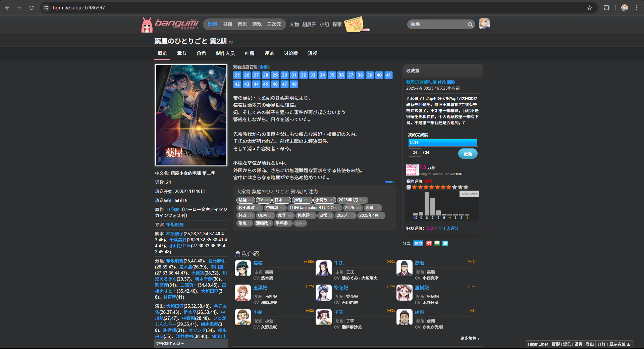Switch to 角色 tab

[201, 53]
